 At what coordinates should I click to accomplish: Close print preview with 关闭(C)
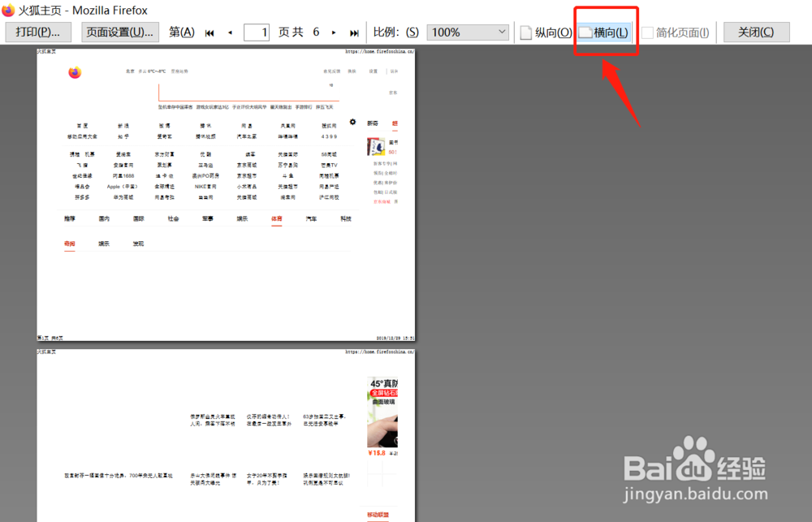point(756,32)
